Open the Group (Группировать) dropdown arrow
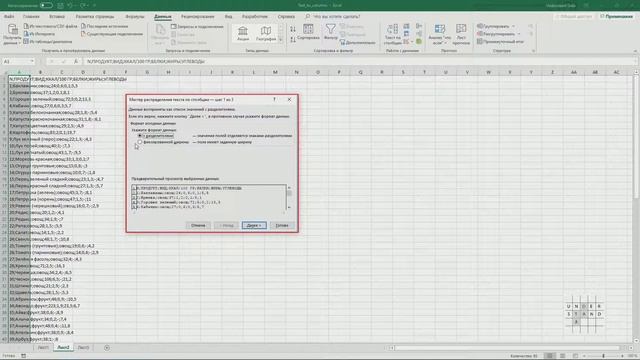This screenshot has width=640, height=360. [513, 26]
